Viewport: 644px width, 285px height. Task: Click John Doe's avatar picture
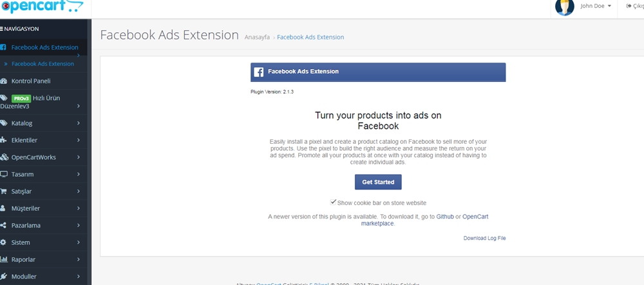[564, 7]
